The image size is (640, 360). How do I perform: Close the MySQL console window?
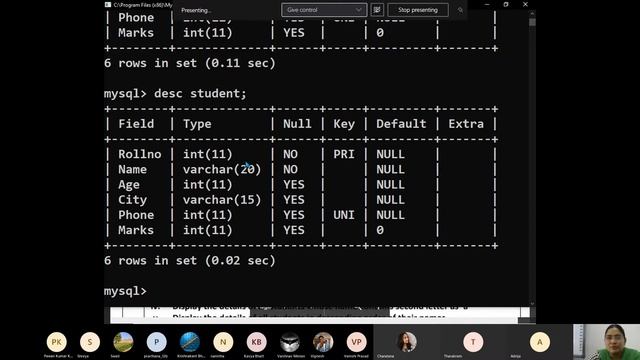[x=525, y=4]
